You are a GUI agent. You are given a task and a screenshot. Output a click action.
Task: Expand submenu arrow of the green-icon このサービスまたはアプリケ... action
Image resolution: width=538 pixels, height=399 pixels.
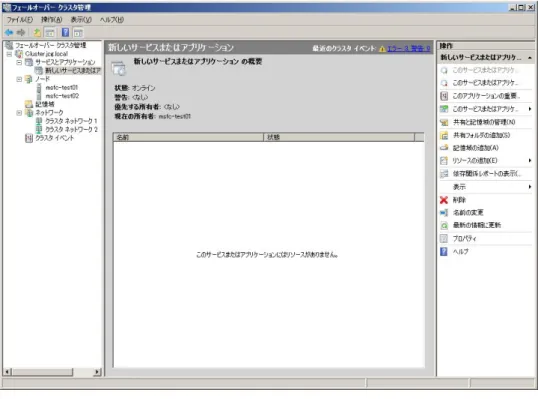[x=530, y=109]
